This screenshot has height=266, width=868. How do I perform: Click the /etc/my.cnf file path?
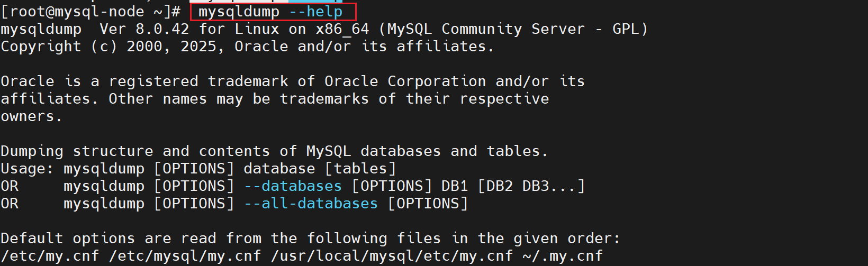coord(50,256)
